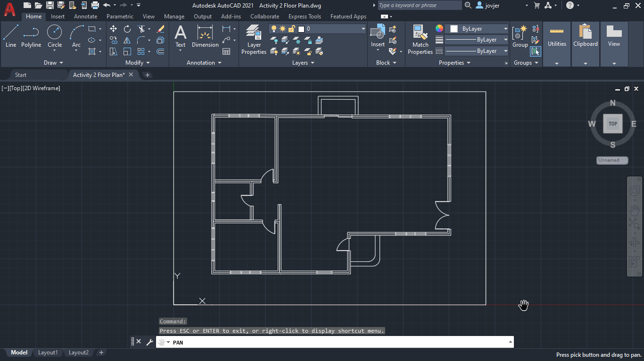Open the object color ByLayer dropdown

coord(505,29)
